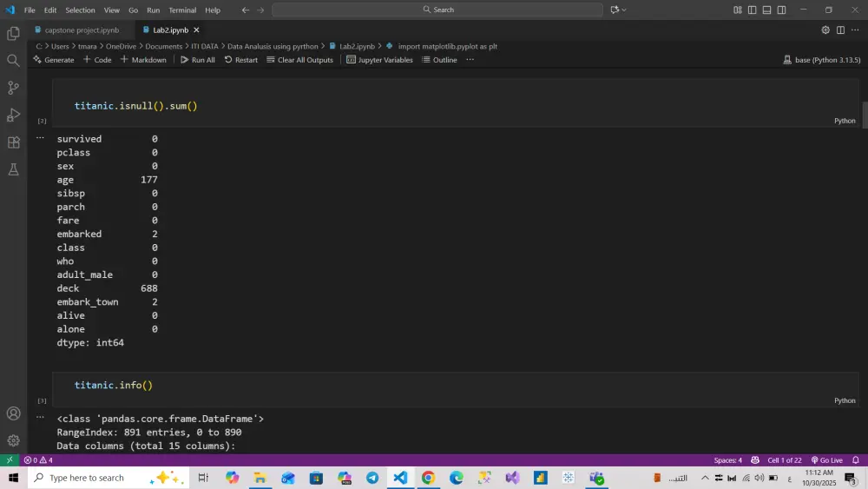Open Telegram from the taskbar
Image resolution: width=868 pixels, height=489 pixels.
372,478
